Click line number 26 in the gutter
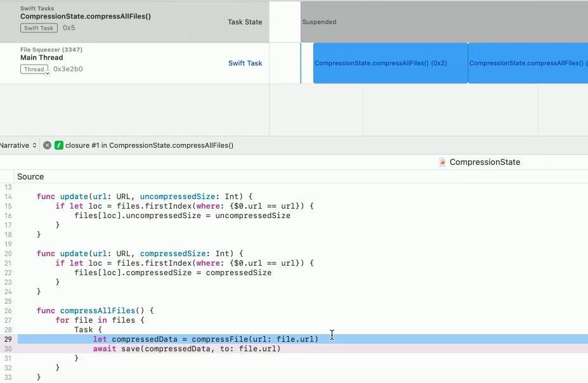Image resolution: width=588 pixels, height=383 pixels. 8,311
